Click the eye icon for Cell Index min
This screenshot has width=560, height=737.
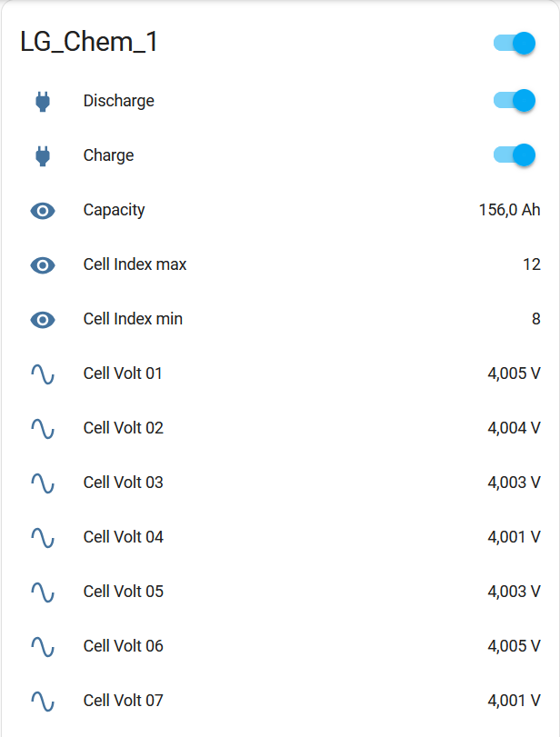tap(43, 320)
